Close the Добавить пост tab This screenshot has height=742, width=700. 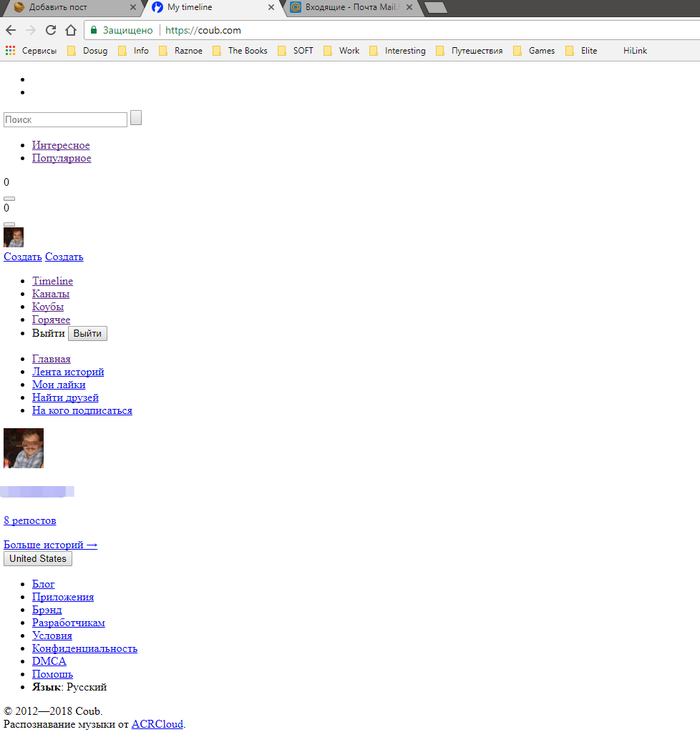pyautogui.click(x=133, y=7)
